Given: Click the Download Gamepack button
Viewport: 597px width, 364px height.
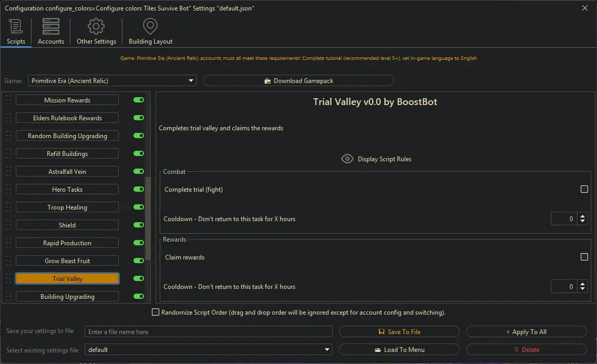Looking at the screenshot, I should [298, 80].
